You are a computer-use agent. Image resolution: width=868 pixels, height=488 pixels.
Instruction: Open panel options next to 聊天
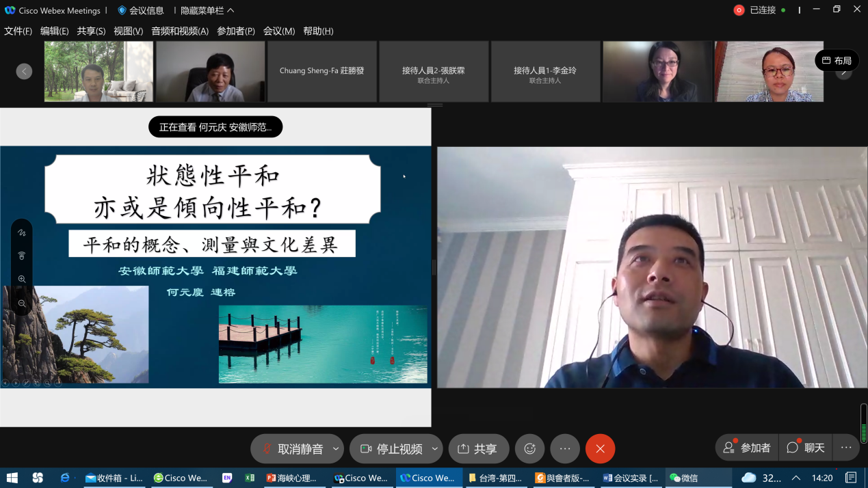846,448
